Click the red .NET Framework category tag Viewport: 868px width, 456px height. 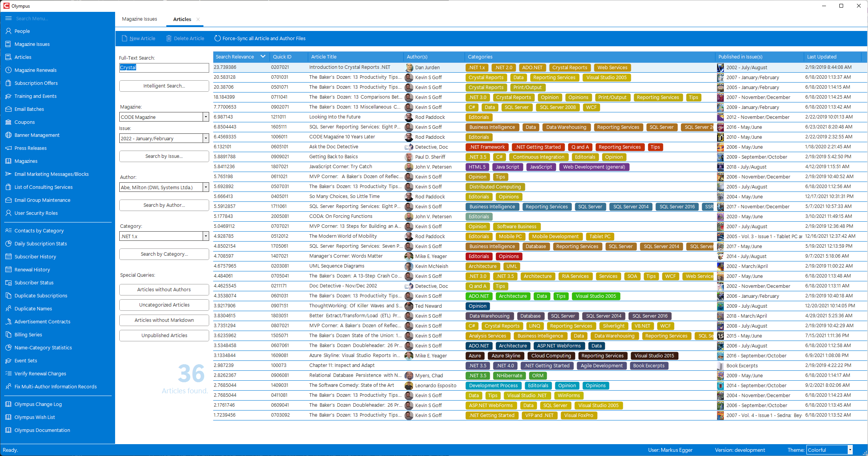pos(487,147)
